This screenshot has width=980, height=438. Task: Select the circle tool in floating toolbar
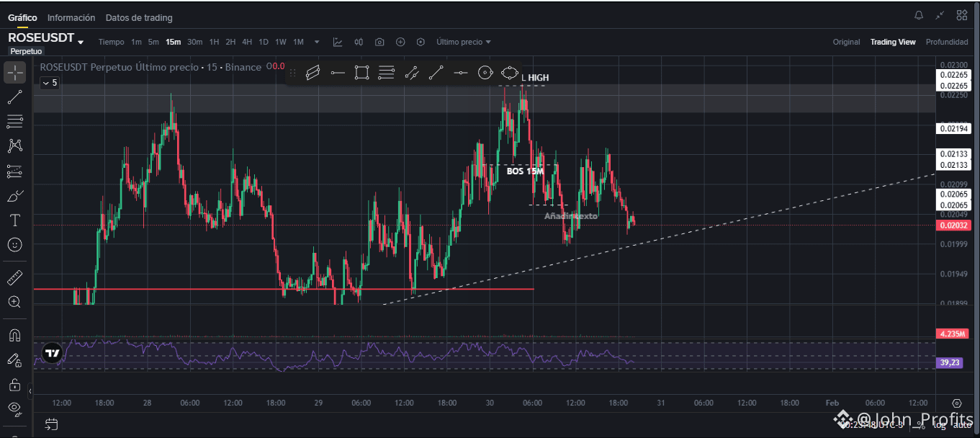(x=485, y=72)
